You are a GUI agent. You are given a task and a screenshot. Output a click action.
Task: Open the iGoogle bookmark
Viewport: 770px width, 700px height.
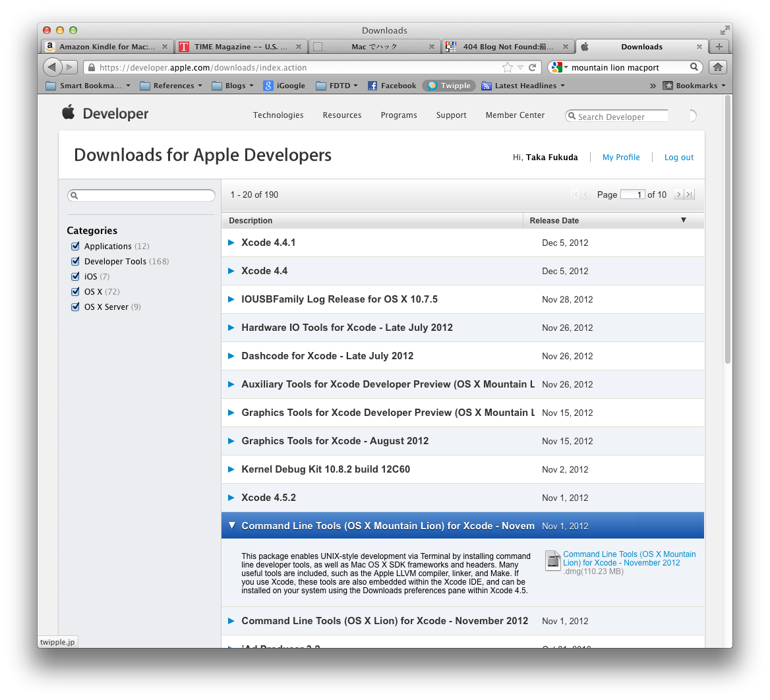click(284, 86)
